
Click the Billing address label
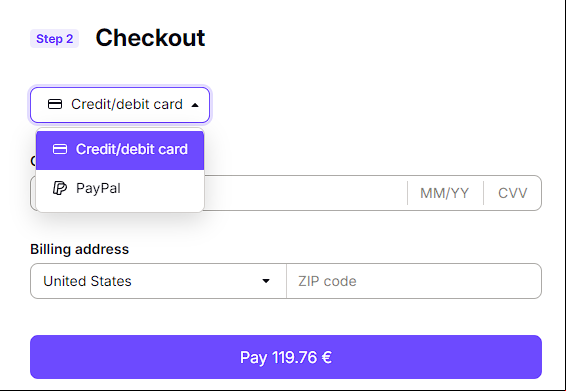point(79,249)
